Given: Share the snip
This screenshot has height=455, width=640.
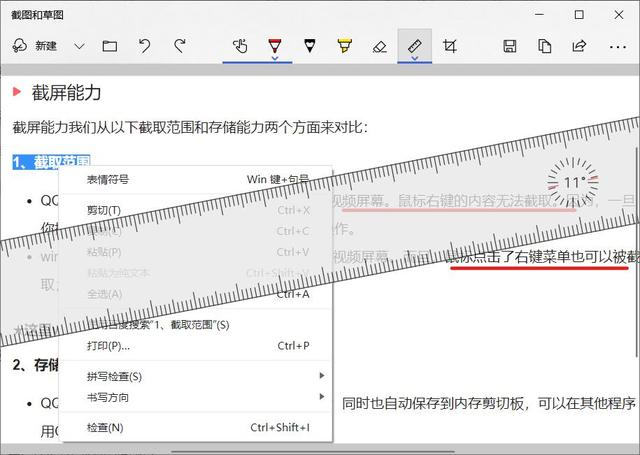Looking at the screenshot, I should tap(579, 46).
